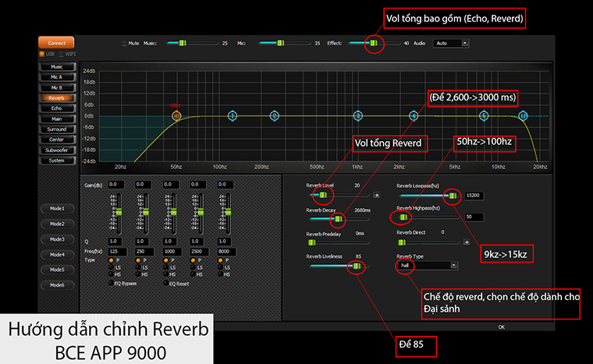
Task: Open the Main section
Action: point(57,119)
